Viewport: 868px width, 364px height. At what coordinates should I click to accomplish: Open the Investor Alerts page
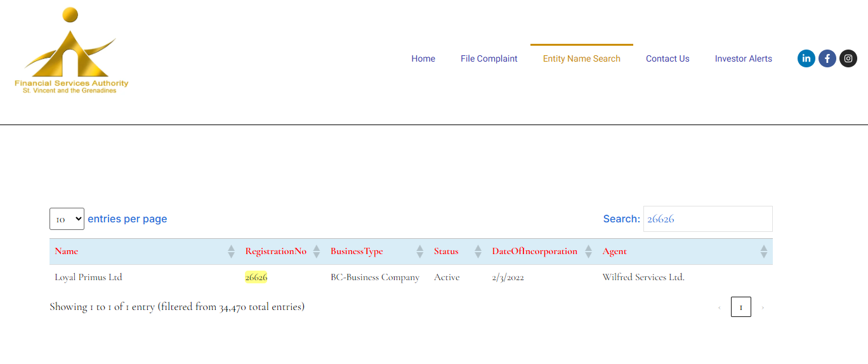click(x=743, y=58)
